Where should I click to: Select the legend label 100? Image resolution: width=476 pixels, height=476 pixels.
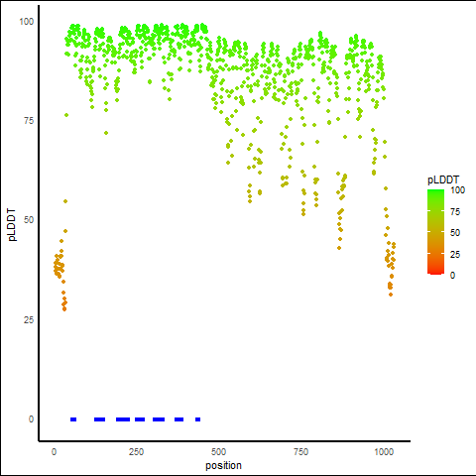pos(457,190)
